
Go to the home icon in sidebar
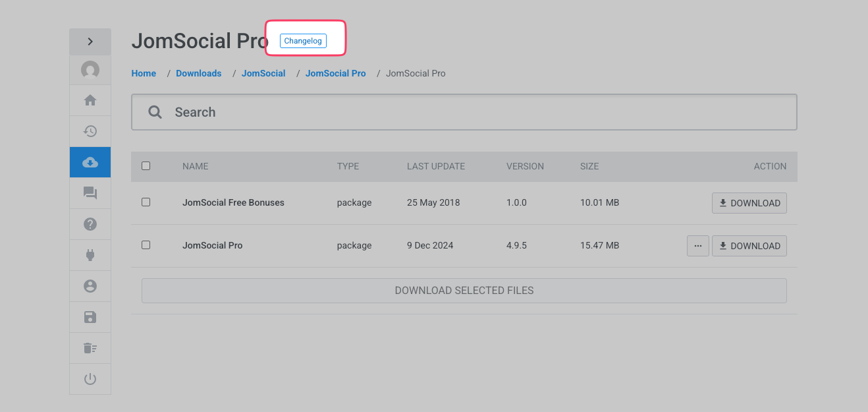tap(90, 100)
